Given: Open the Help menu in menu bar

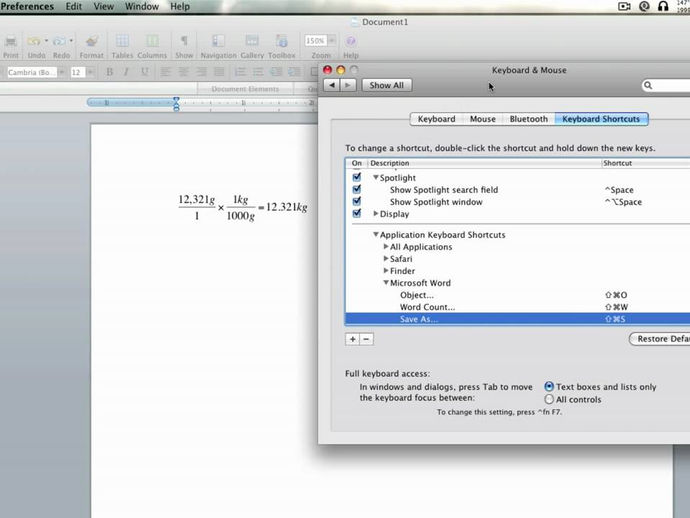Looking at the screenshot, I should point(180,7).
